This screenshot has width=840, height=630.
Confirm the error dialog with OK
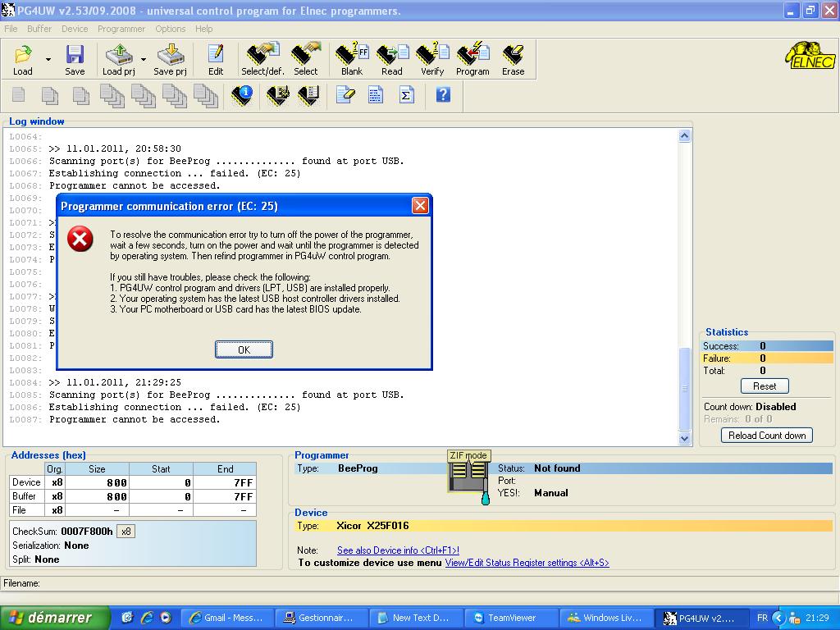click(x=244, y=349)
